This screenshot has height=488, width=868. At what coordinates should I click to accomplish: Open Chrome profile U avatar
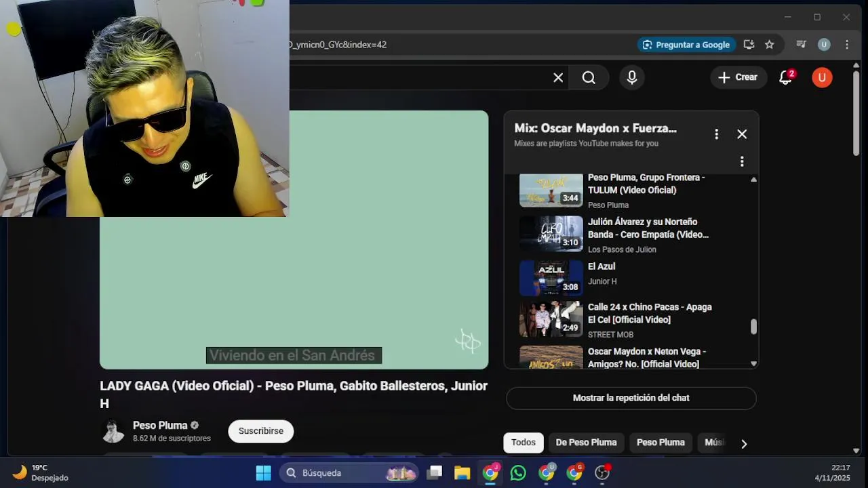pyautogui.click(x=824, y=45)
